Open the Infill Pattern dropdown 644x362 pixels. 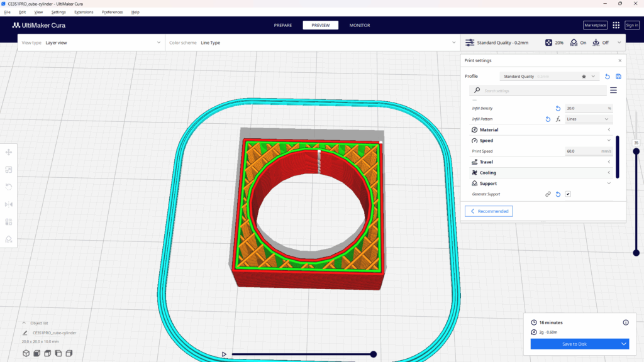tap(588, 119)
